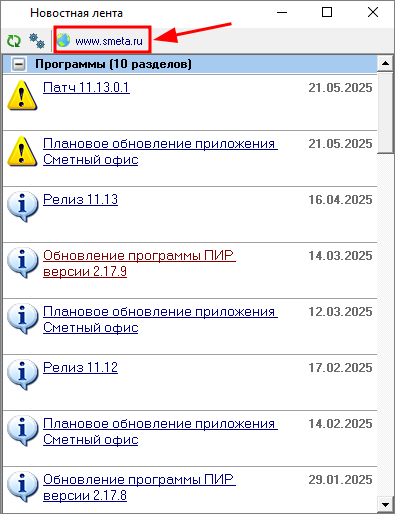
Task: Click the globe icon next to www.smeta.ru
Action: tap(63, 40)
